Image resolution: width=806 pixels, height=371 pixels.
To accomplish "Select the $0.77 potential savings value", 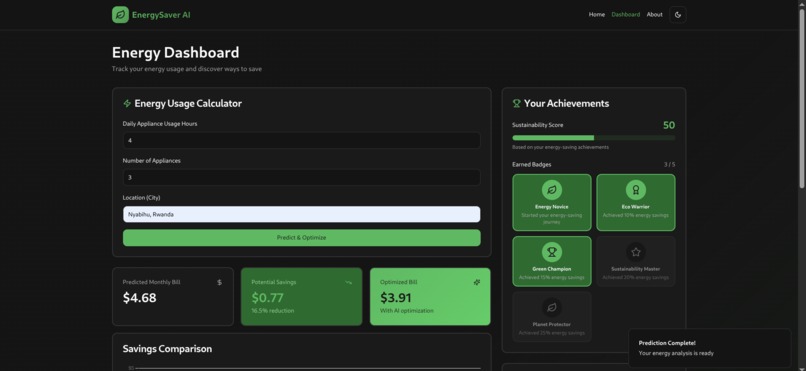I will tap(267, 298).
